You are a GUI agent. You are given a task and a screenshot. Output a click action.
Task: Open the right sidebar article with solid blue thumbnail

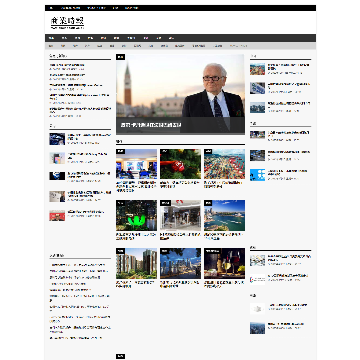tap(257, 175)
